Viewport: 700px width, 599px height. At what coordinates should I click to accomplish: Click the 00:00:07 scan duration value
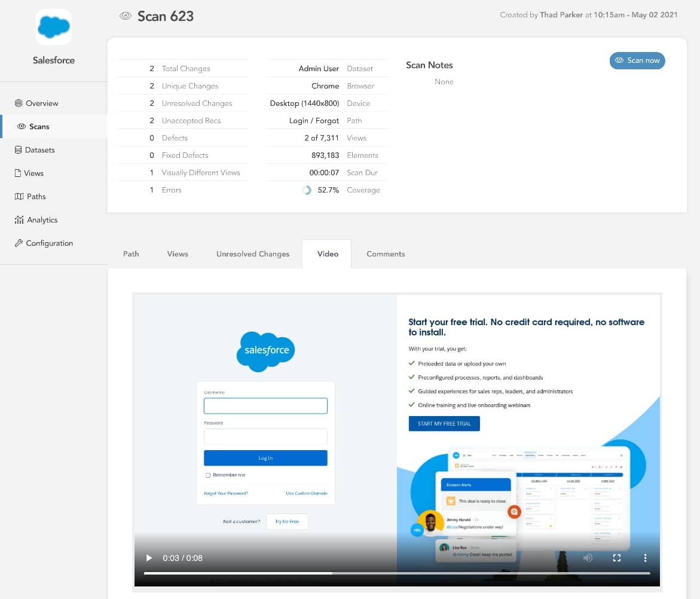(324, 173)
